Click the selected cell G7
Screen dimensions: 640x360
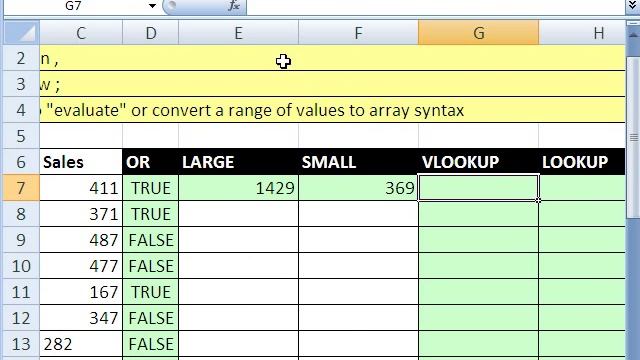478,188
